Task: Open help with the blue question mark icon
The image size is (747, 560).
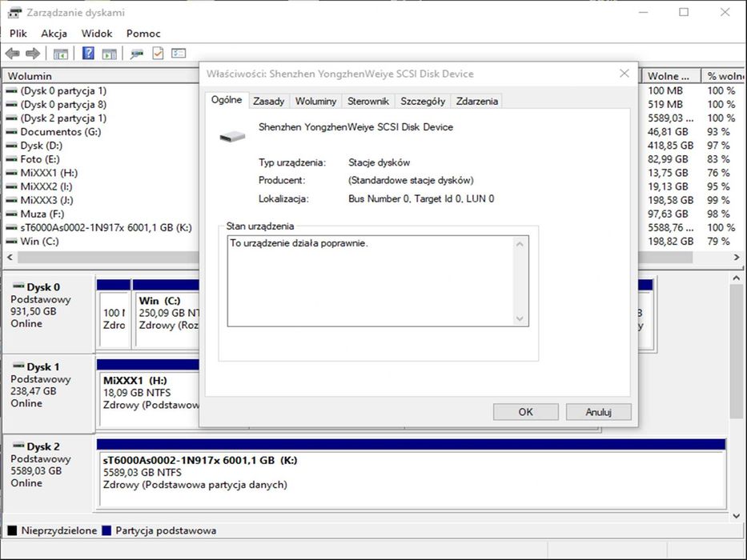Action: tap(88, 54)
